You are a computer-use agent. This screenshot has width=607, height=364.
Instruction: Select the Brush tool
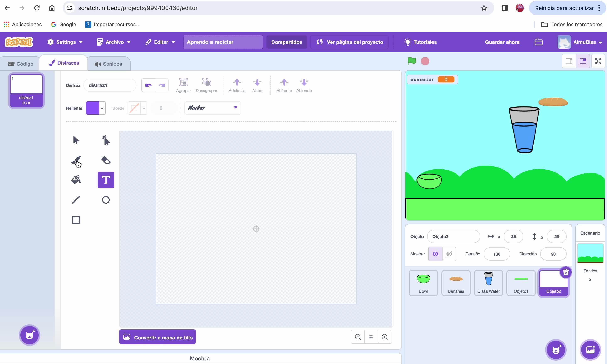76,160
